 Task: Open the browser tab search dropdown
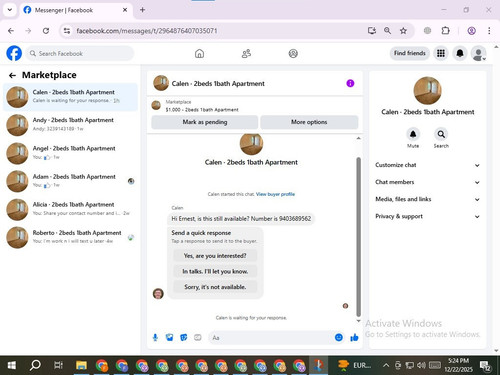coord(10,10)
